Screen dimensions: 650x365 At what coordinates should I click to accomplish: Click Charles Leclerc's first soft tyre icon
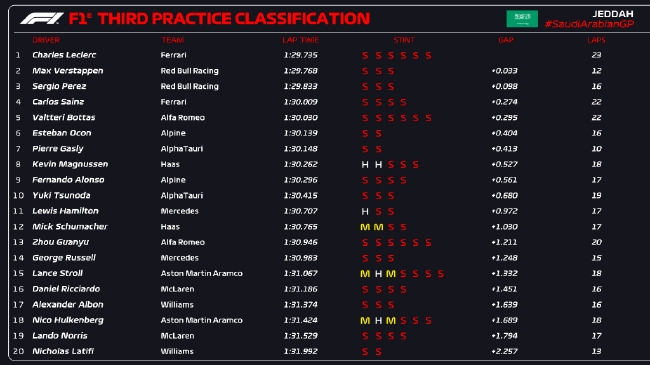pos(365,56)
